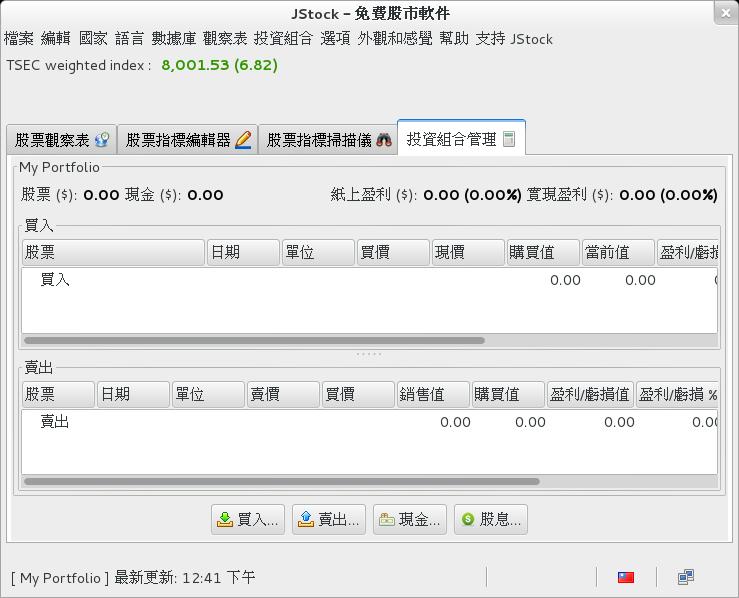Sort sell table by 日期 column
Screen dimensions: 739x598
pos(133,394)
